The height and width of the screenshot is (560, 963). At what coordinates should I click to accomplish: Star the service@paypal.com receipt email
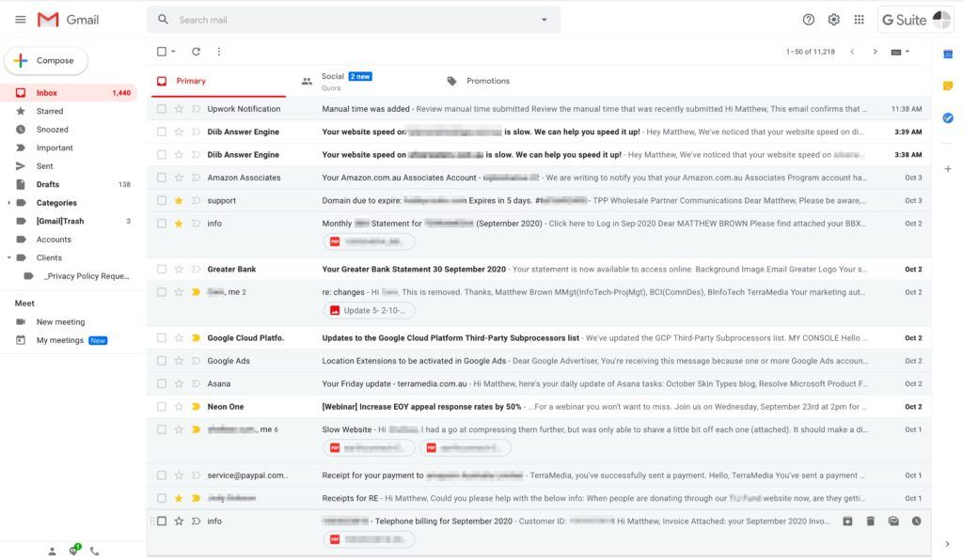click(179, 475)
